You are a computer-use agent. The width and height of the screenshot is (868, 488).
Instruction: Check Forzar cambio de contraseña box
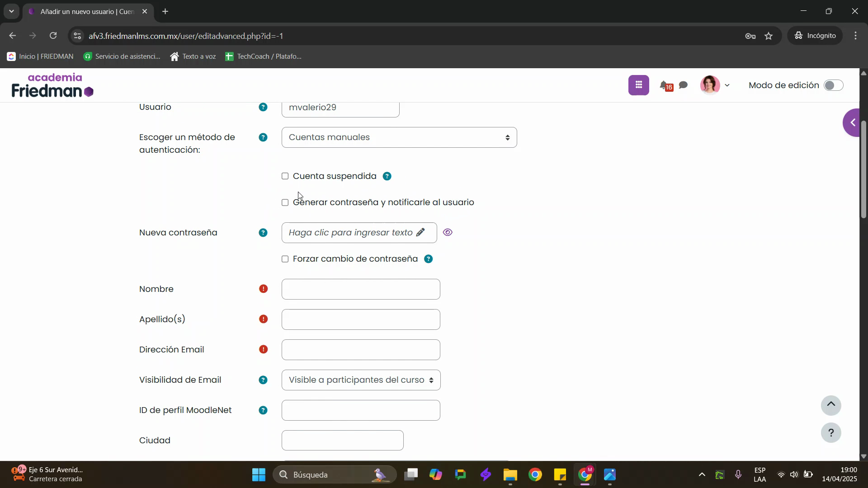pyautogui.click(x=285, y=259)
